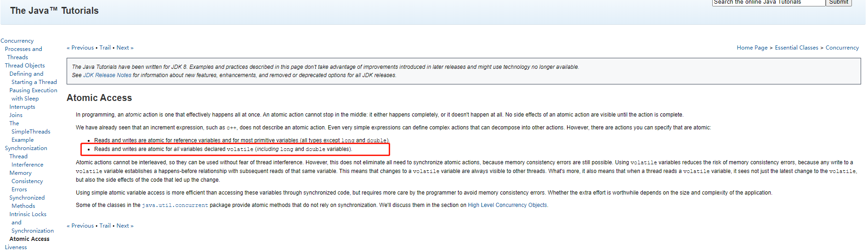Click the bullet about volatile variables
This screenshot has width=868, height=251.
[x=223, y=149]
